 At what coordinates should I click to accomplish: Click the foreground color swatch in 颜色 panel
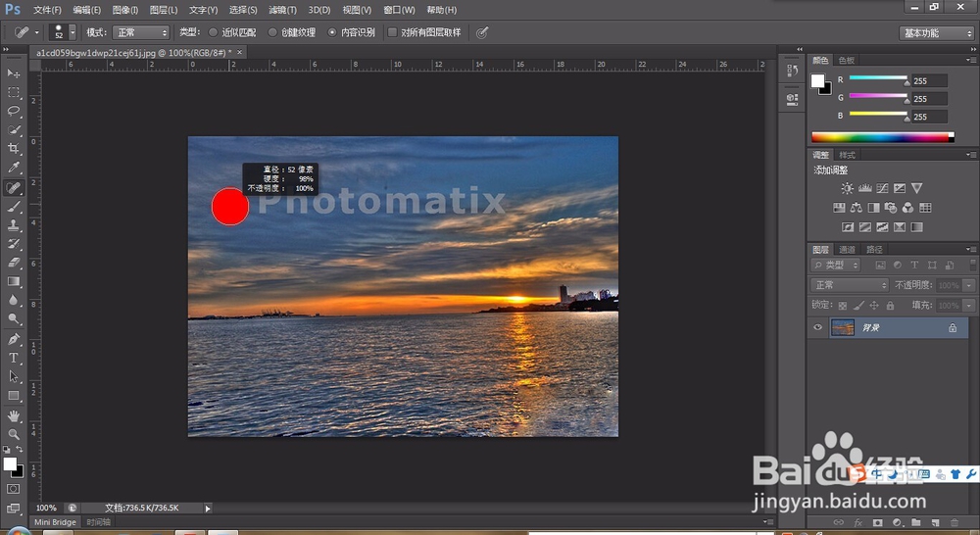coord(817,80)
